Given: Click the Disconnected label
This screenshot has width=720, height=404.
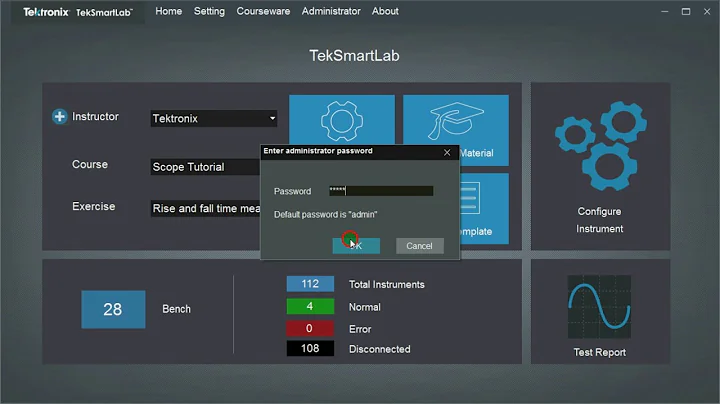Looking at the screenshot, I should [380, 349].
